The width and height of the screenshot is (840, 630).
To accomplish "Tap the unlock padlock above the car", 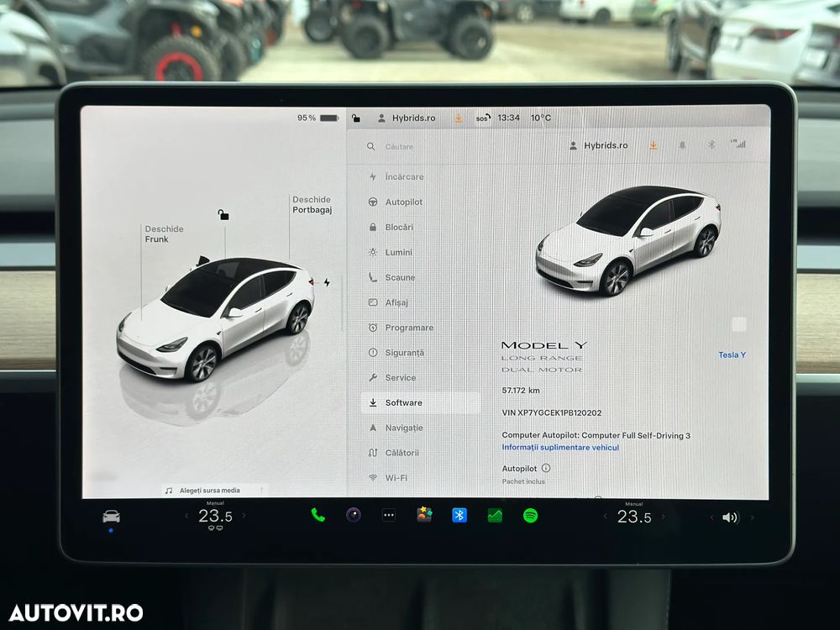I will 223,215.
